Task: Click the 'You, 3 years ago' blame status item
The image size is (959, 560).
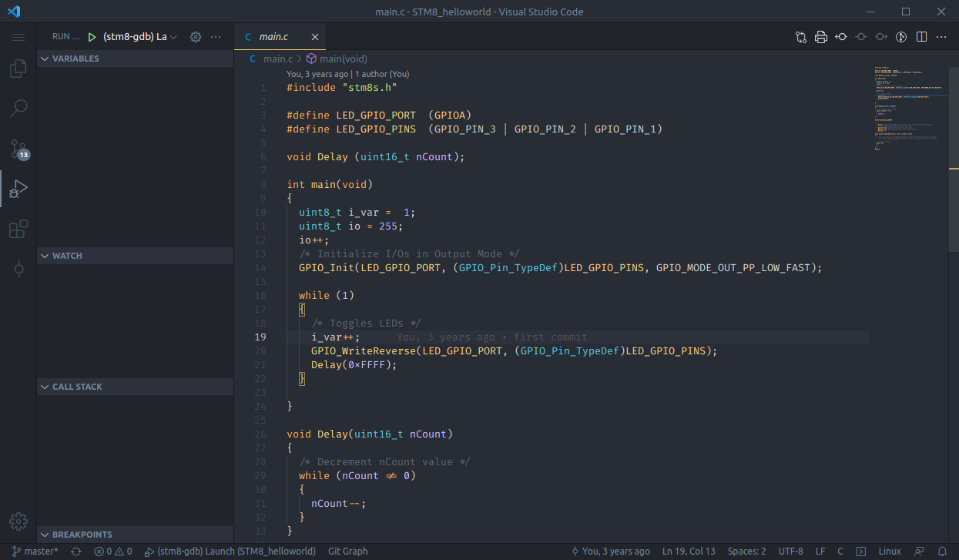Action: [x=610, y=552]
